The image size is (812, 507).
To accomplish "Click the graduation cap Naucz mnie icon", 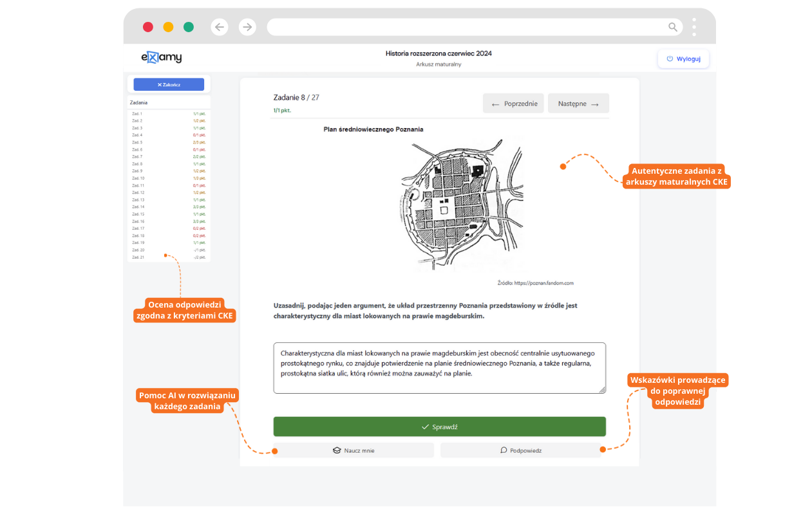I will pos(336,450).
